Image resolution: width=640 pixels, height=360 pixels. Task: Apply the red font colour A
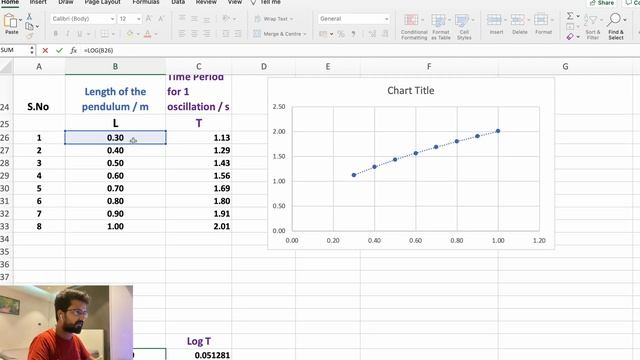click(x=148, y=34)
